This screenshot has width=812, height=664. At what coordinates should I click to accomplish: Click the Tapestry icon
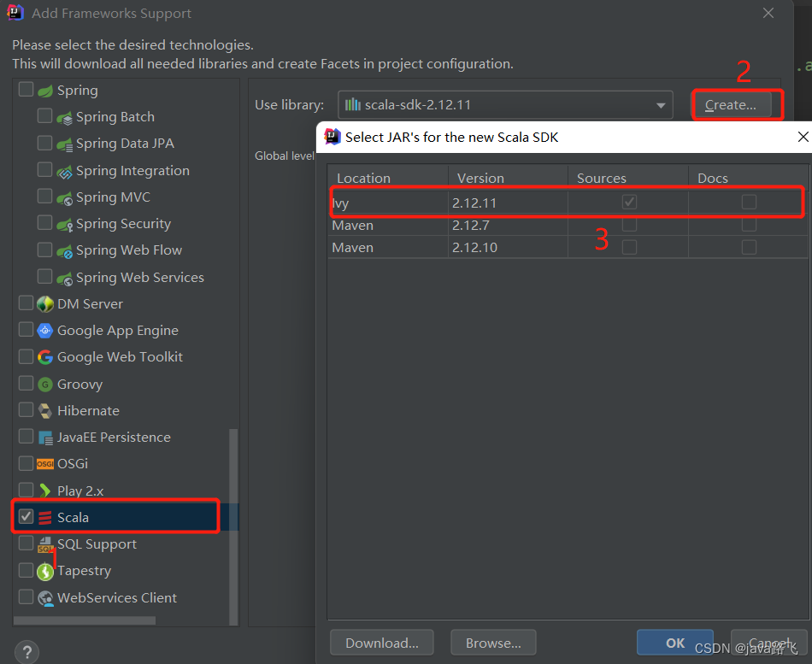tap(45, 572)
